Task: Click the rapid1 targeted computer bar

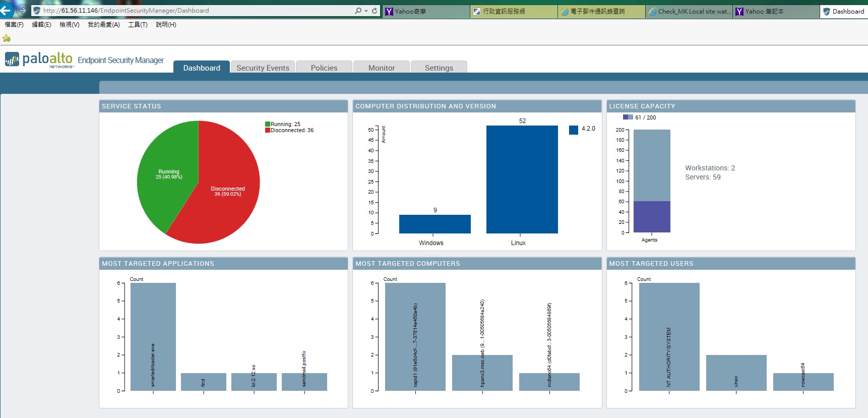Action: click(415, 337)
